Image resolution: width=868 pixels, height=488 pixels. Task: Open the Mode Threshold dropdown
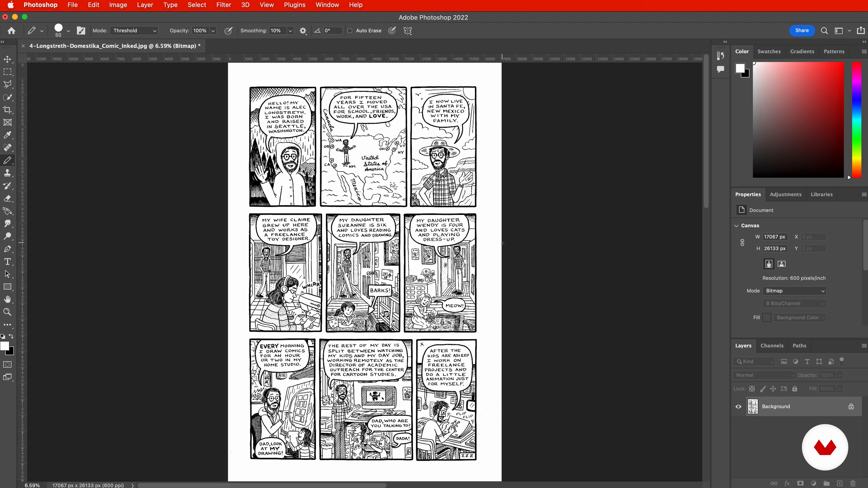coord(134,31)
